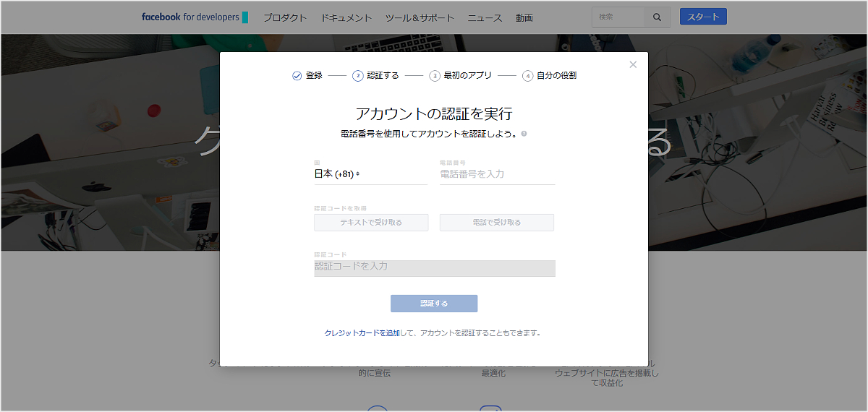The width and height of the screenshot is (868, 412).
Task: Go to the ニュース page
Action: click(485, 18)
